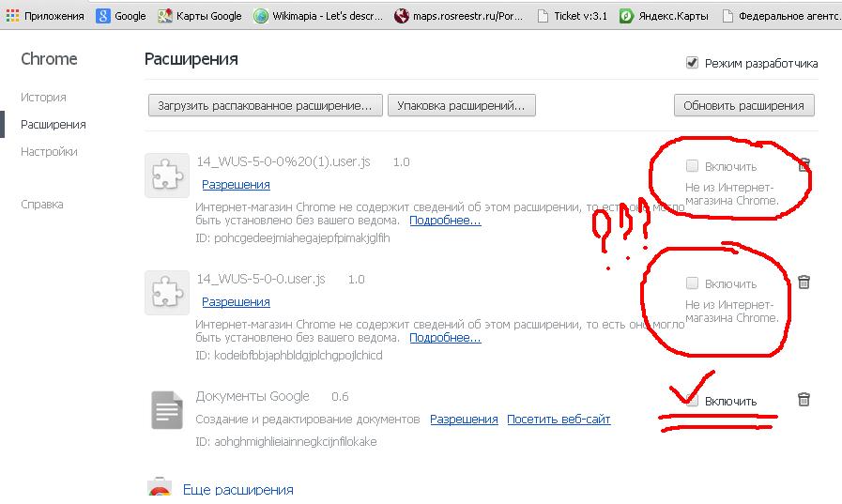The height and width of the screenshot is (504, 842).
Task: Open the Google bookmark
Action: point(121,16)
